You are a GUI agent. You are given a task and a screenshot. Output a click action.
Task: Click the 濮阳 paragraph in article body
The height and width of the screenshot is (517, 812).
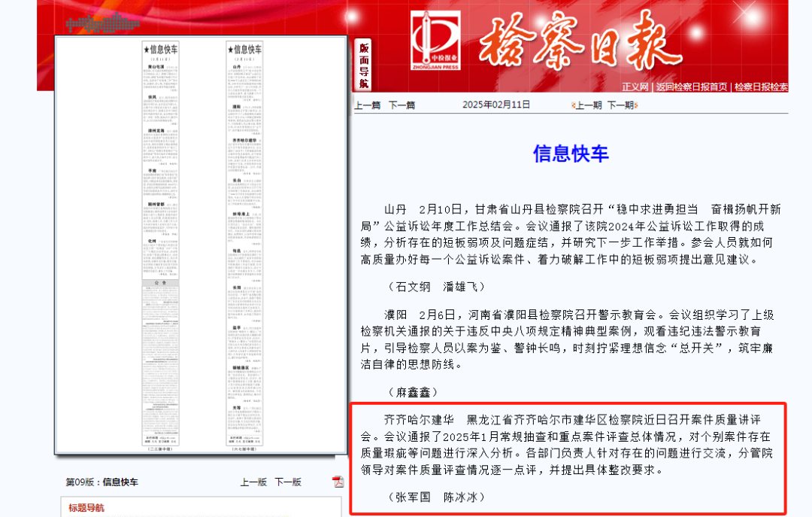pyautogui.click(x=568, y=339)
